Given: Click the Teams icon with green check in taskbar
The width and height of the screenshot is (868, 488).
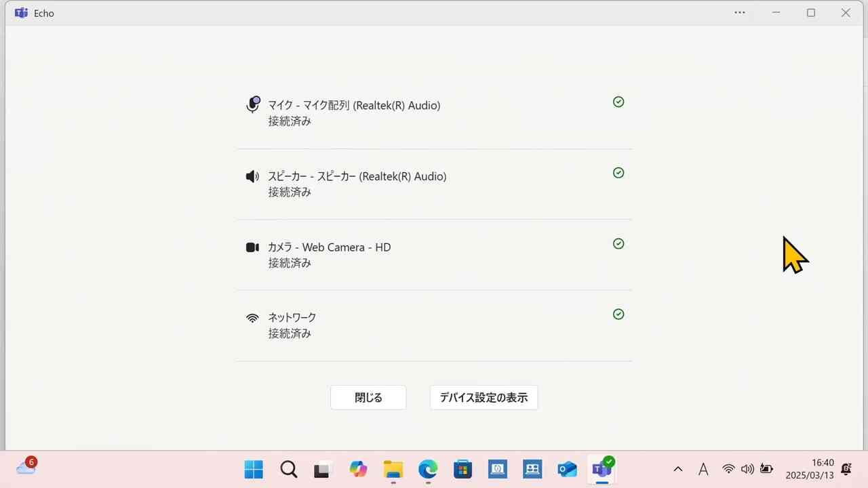Looking at the screenshot, I should click(602, 469).
